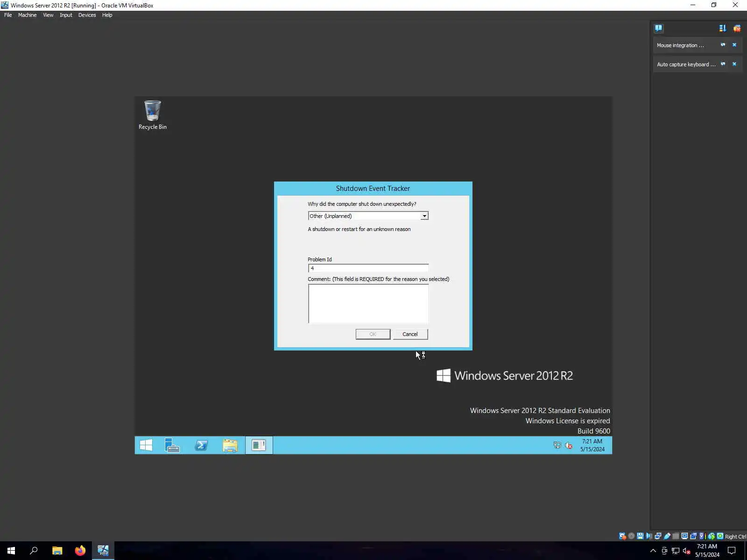Viewport: 747px width, 560px height.
Task: Click the host Meet Now tray icon
Action: point(664,551)
